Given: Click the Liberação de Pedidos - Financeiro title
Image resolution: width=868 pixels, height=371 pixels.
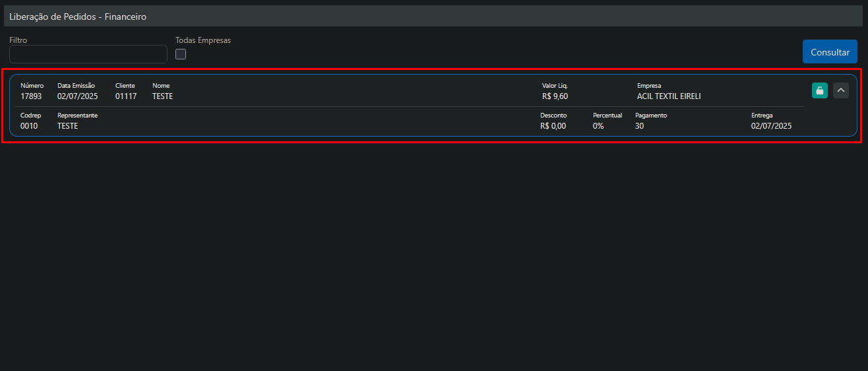Looking at the screenshot, I should pyautogui.click(x=78, y=17).
